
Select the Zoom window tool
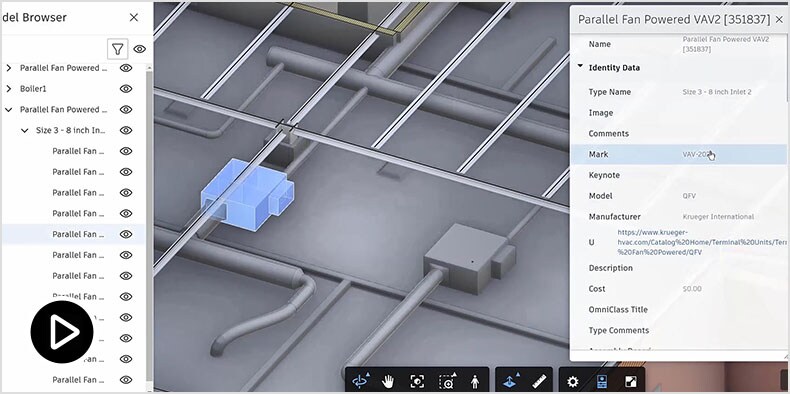tap(447, 381)
